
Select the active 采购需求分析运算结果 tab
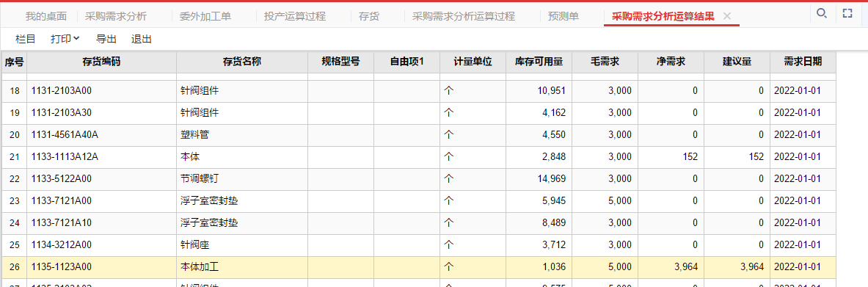pyautogui.click(x=663, y=17)
